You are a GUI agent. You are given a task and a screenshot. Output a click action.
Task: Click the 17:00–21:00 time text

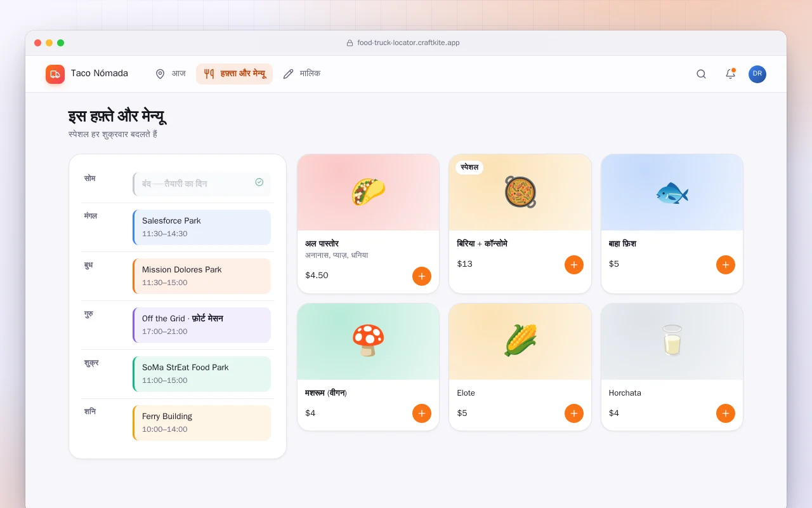[x=165, y=331]
